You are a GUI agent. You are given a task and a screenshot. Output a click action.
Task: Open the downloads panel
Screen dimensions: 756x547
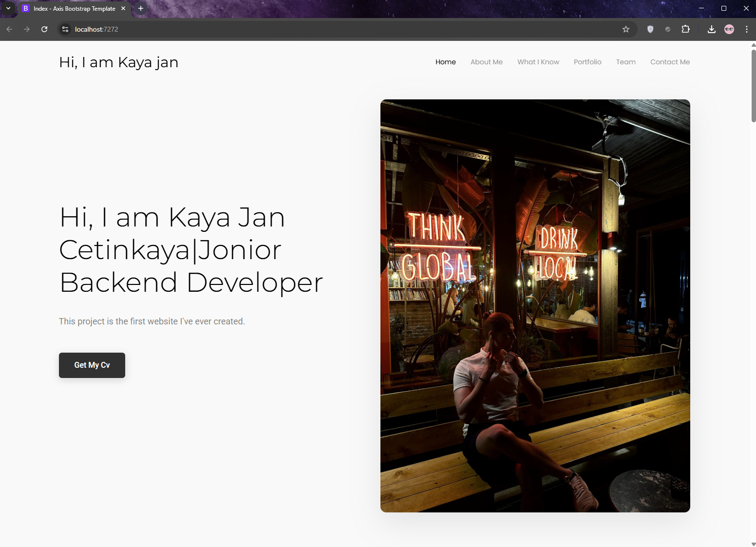tap(711, 29)
